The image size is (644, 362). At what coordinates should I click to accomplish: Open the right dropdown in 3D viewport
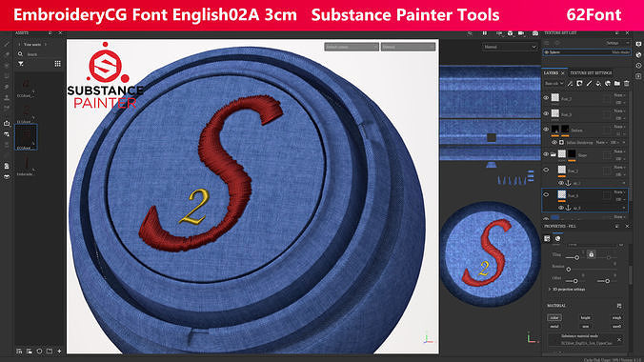coord(408,47)
